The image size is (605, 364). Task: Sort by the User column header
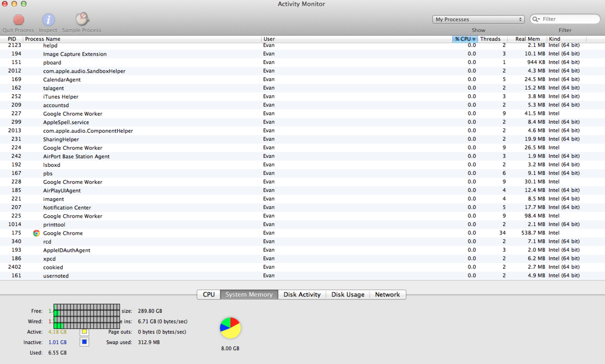tap(357, 39)
